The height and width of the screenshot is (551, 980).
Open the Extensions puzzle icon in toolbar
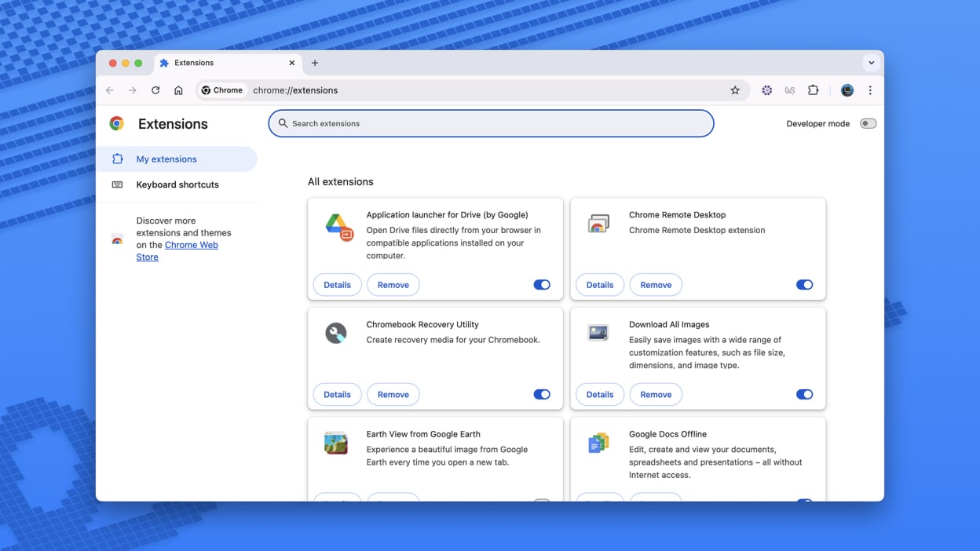tap(813, 90)
